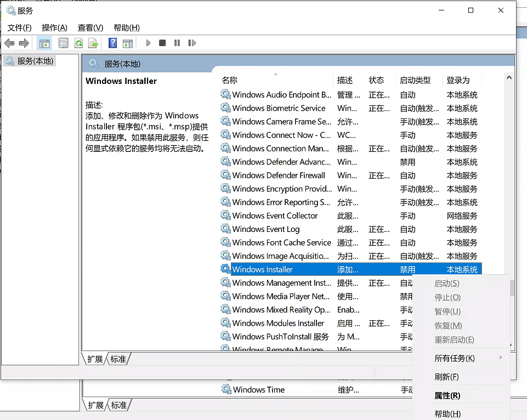Click gear icon beside Windows Defender Firewall

point(225,175)
